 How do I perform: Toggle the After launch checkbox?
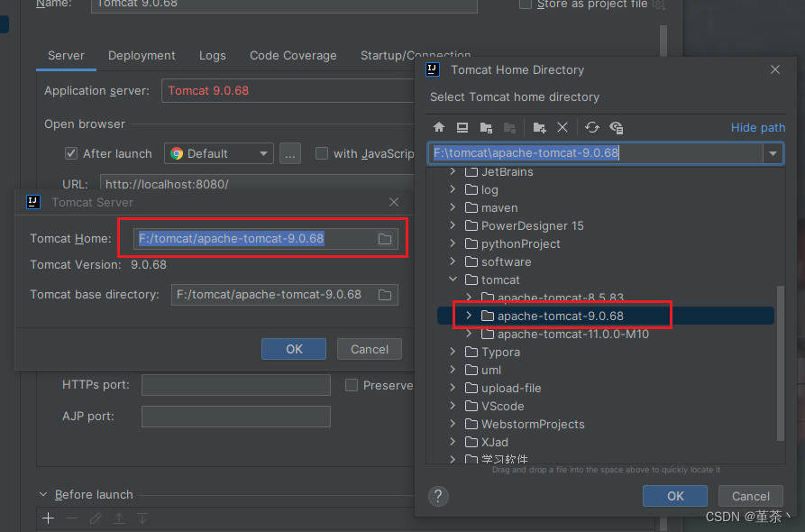coord(71,153)
